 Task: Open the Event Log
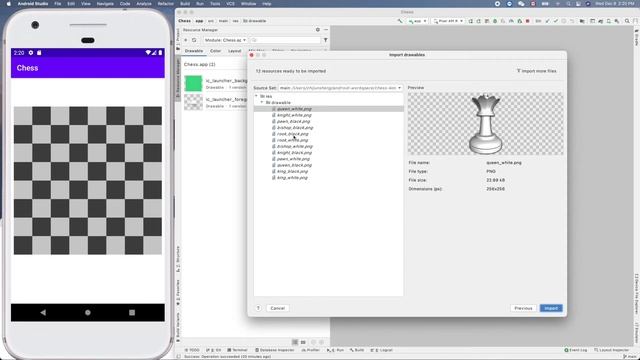pyautogui.click(x=576, y=350)
